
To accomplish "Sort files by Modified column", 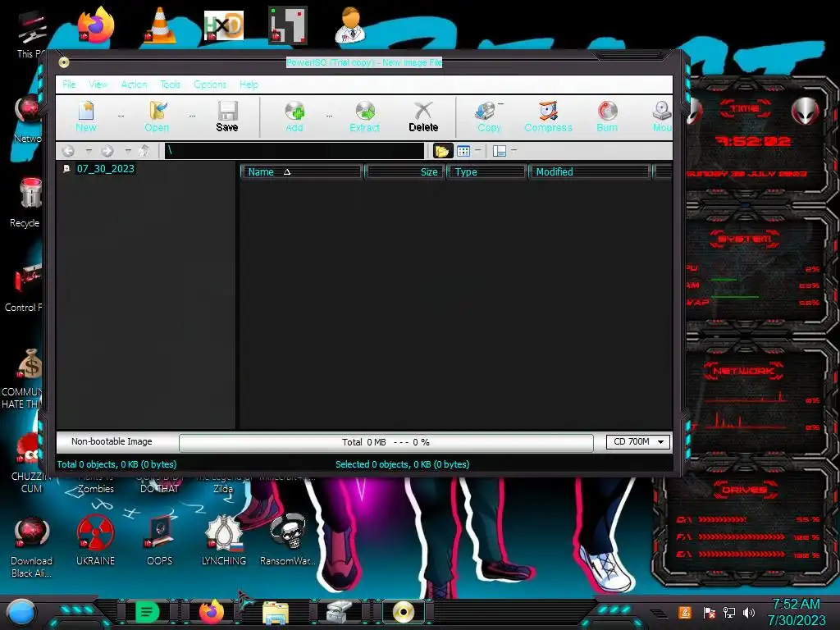I will click(x=589, y=172).
